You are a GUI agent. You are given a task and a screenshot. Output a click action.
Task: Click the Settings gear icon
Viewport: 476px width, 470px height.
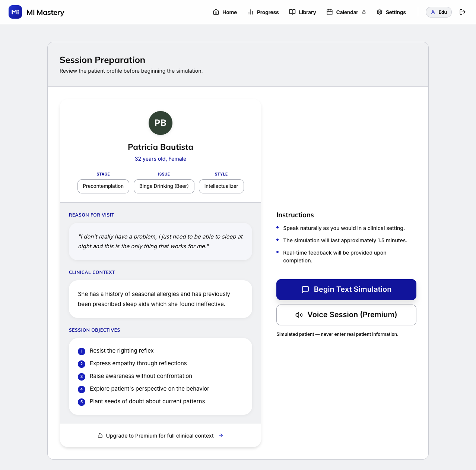380,12
